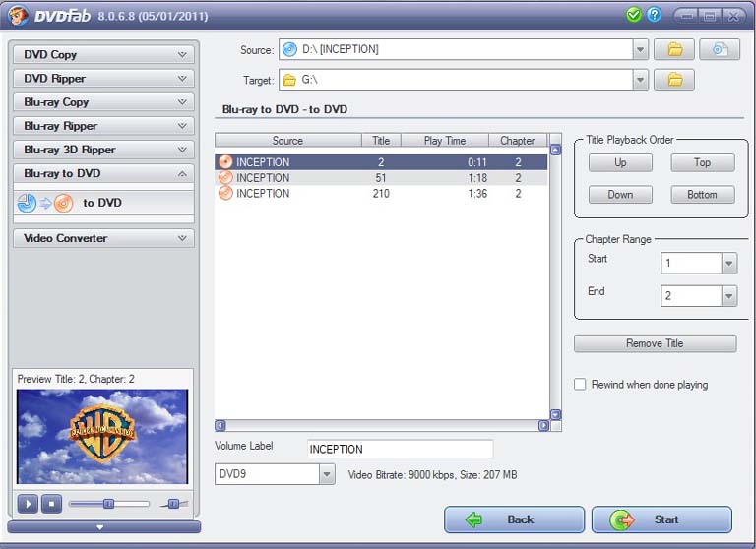The width and height of the screenshot is (756, 549).
Task: Click green arrow icon on Back button
Action: click(473, 519)
